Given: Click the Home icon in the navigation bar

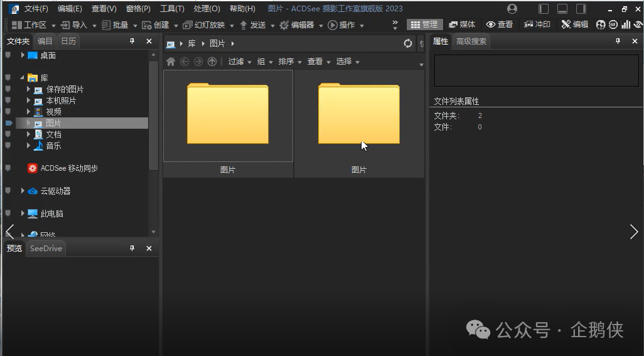Looking at the screenshot, I should click(x=170, y=62).
